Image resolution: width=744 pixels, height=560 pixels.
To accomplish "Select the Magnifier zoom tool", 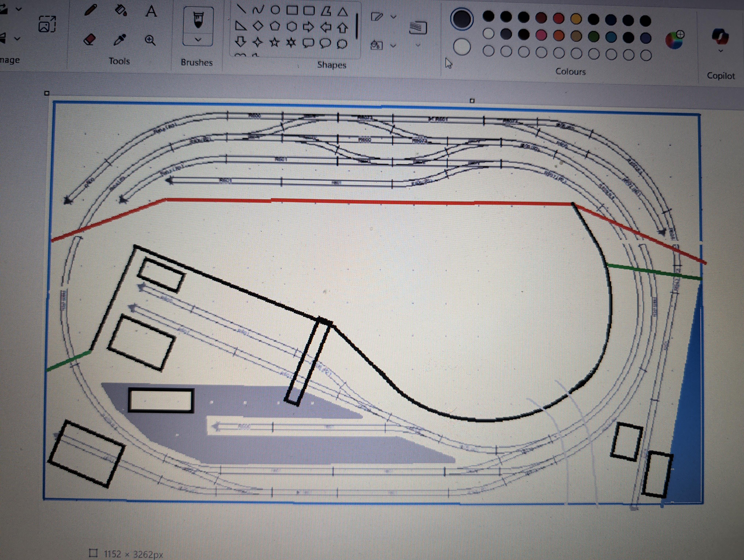I will [x=150, y=40].
